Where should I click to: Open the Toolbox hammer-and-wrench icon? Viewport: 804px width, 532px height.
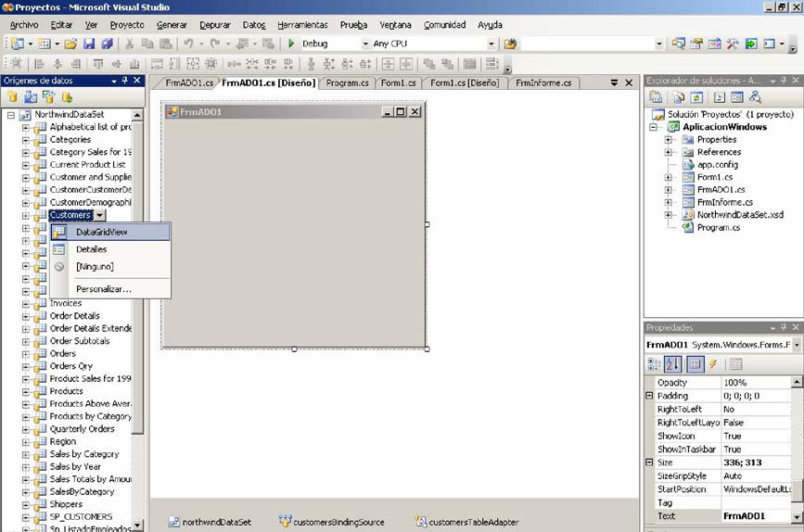(x=733, y=44)
